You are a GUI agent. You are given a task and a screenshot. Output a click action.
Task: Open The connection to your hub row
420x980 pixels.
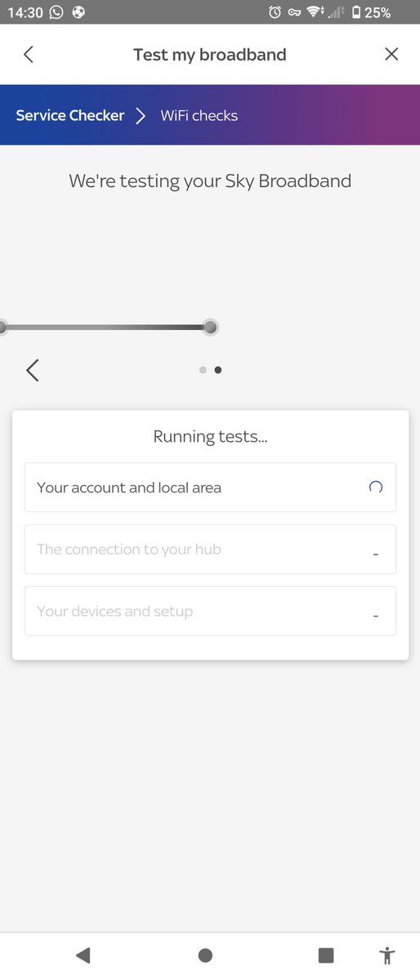point(210,550)
